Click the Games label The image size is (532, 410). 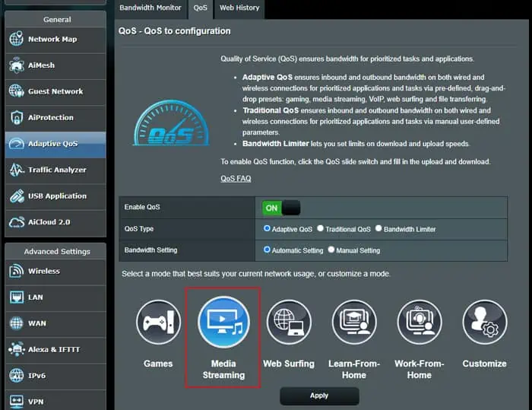(x=158, y=364)
